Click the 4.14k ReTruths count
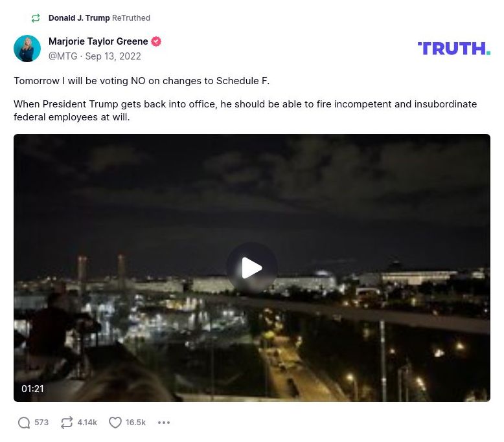 tap(87, 423)
